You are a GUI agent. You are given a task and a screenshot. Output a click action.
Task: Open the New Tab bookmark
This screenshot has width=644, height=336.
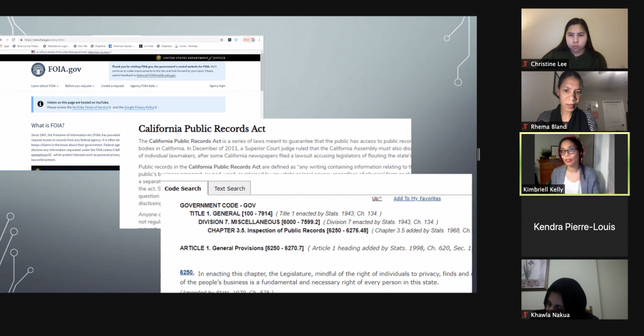click(x=80, y=46)
